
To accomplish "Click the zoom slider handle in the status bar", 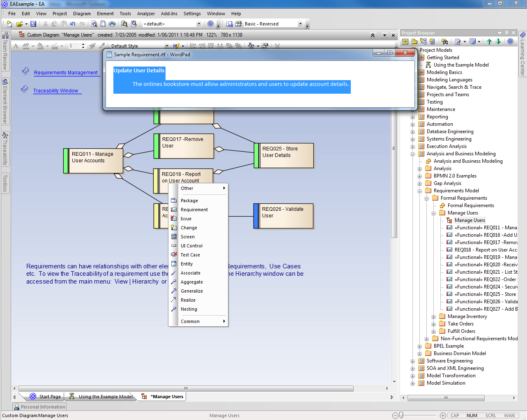I will pos(401,415).
